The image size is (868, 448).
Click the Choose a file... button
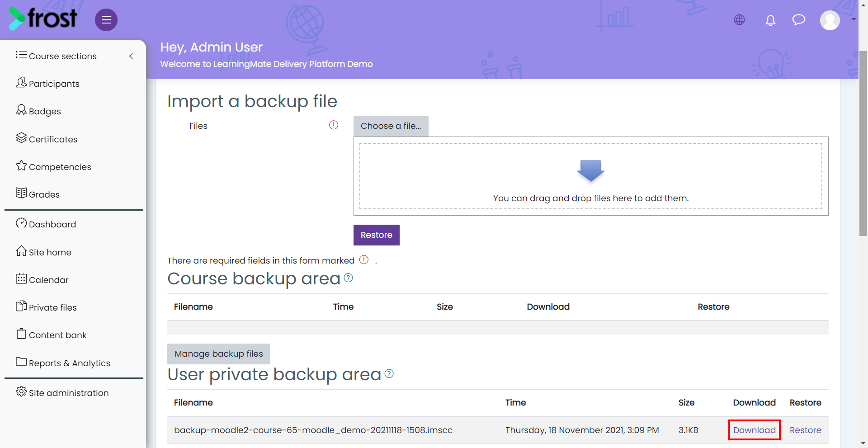coord(391,126)
